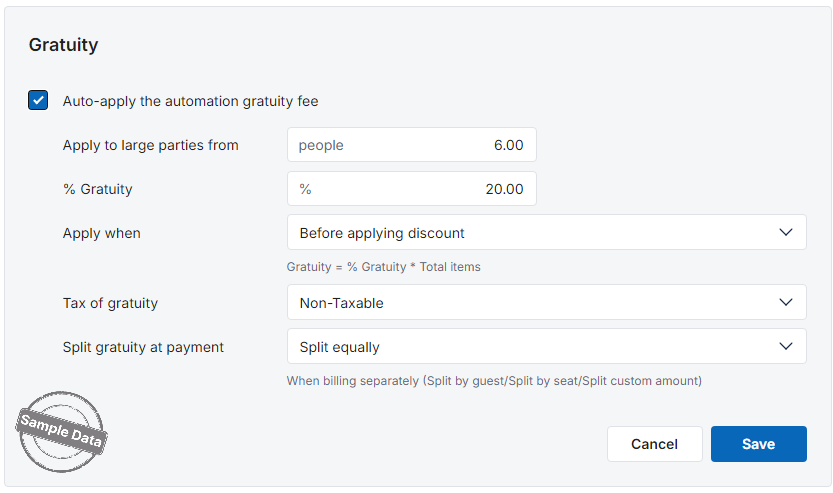Open the Apply when dropdown
833x493 pixels.
point(540,232)
